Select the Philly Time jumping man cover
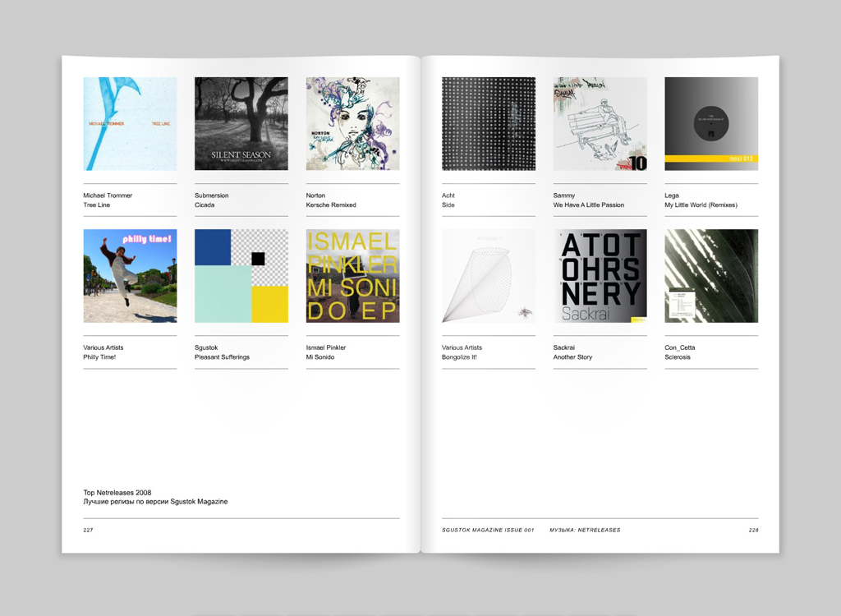841x616 pixels. (x=130, y=276)
